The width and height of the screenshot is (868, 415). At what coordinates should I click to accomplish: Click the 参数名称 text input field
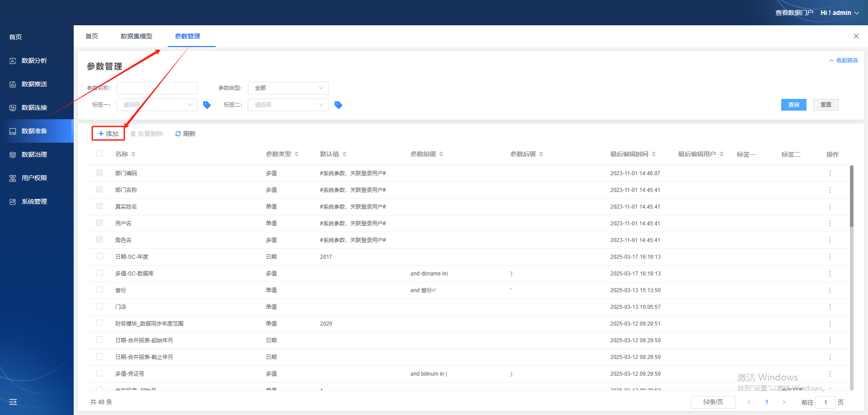pyautogui.click(x=156, y=88)
